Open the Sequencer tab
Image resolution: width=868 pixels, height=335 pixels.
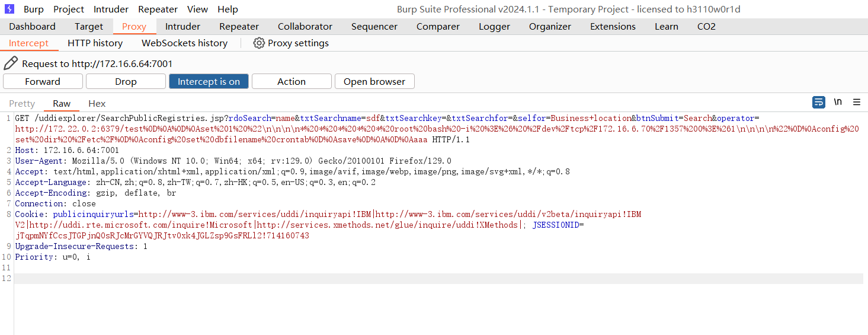pyautogui.click(x=374, y=27)
